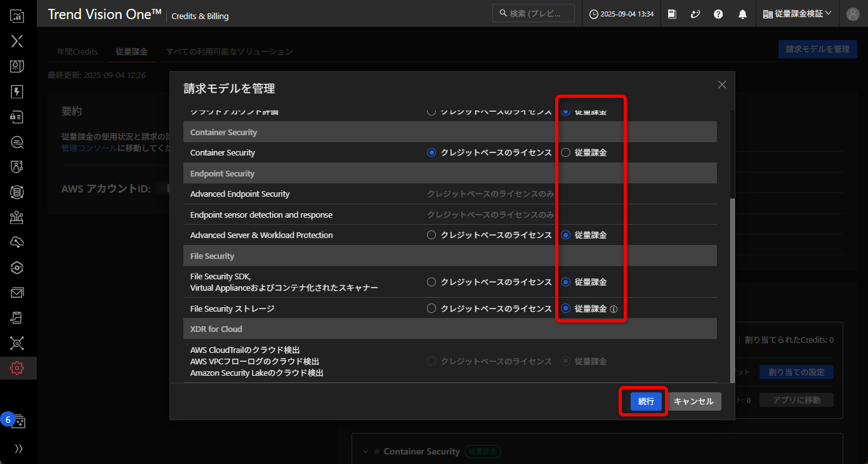Open the Mobile security phone icon
This screenshot has height=464, width=868.
(17, 317)
